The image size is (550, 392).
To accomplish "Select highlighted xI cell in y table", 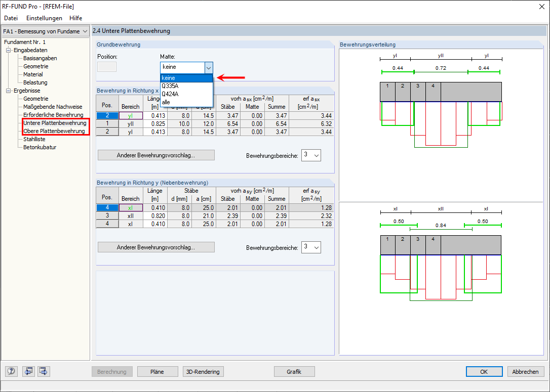I will pos(131,208).
